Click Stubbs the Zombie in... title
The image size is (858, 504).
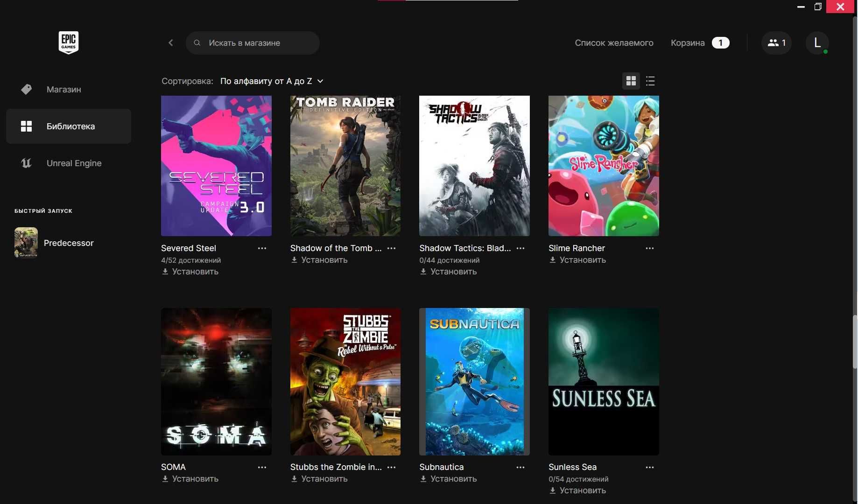pyautogui.click(x=336, y=467)
